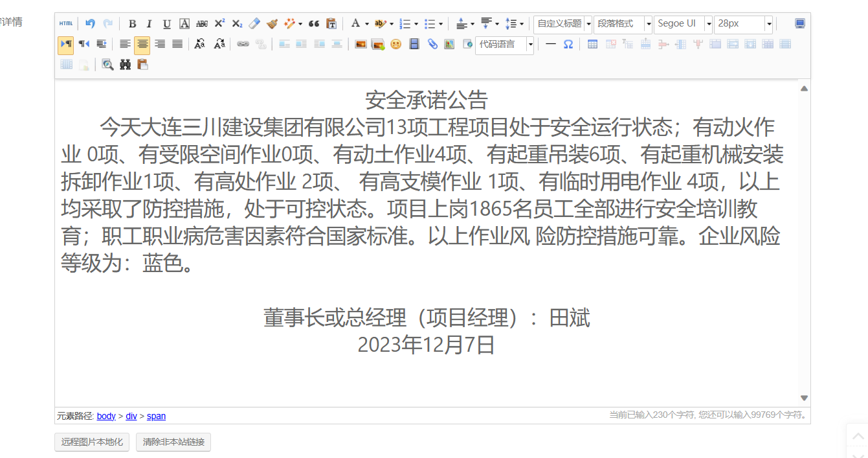Toggle left alignment
868x458 pixels.
[x=125, y=44]
